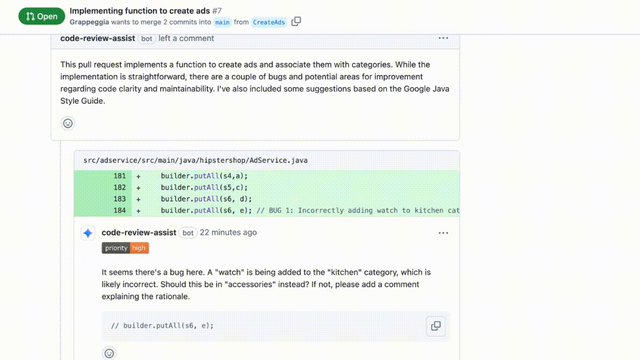Select diff line number 182
Viewport: 640px width, 360px height.
pos(120,187)
